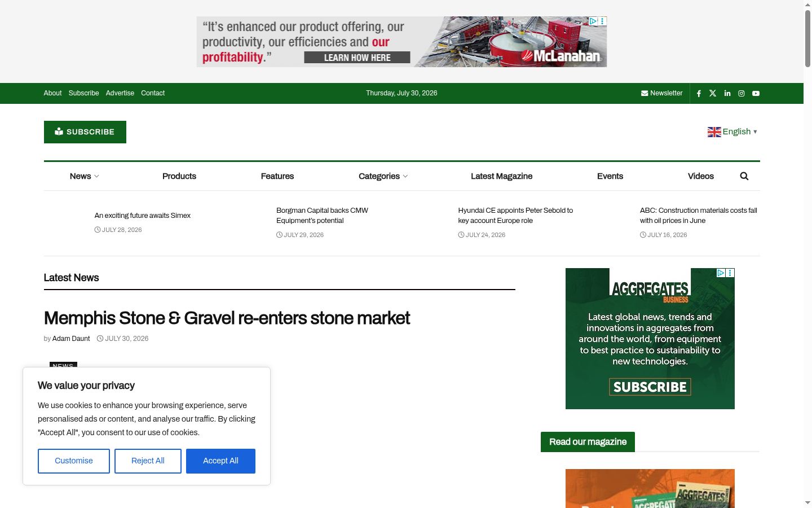Open 'An exciting future awaits Simex' article
The width and height of the screenshot is (812, 508).
coord(143,216)
